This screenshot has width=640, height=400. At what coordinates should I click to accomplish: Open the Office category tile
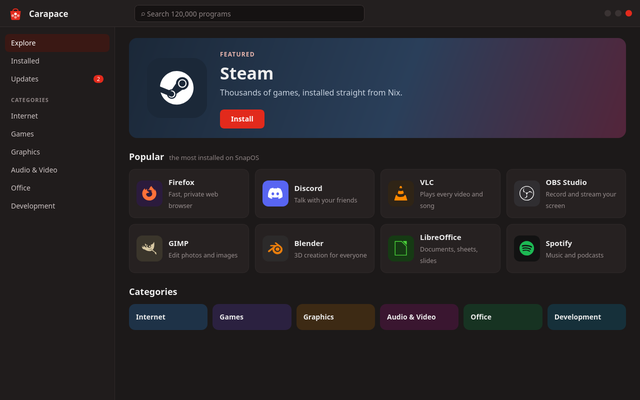coord(503,317)
